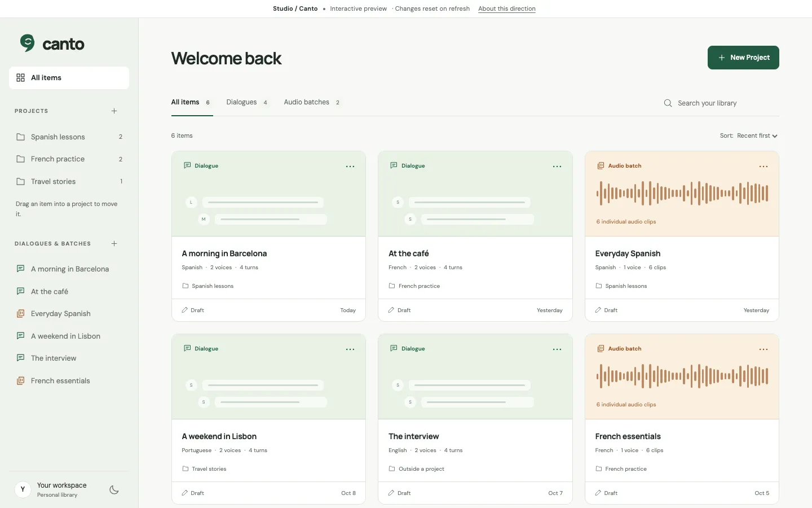
Task: Click Your workspace label in sidebar footer
Action: [x=62, y=485]
